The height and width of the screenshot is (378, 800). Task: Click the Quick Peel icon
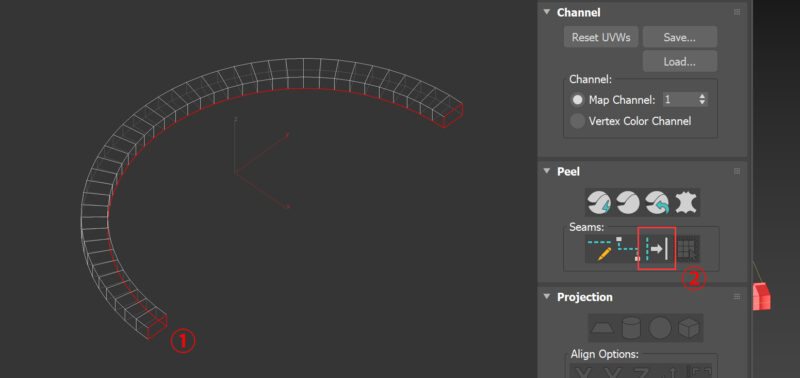click(x=599, y=203)
